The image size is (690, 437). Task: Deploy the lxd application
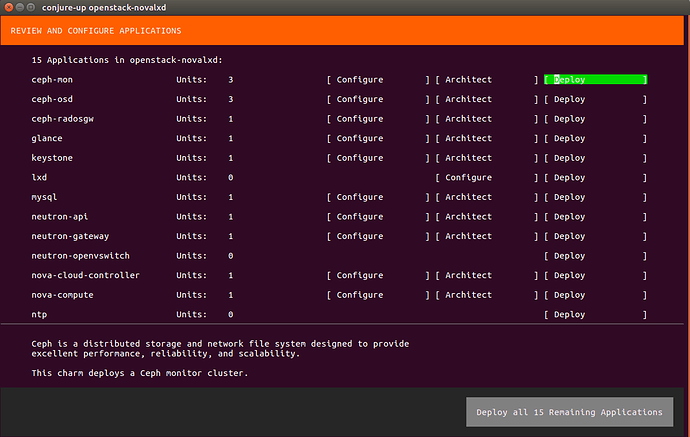pyautogui.click(x=595, y=178)
